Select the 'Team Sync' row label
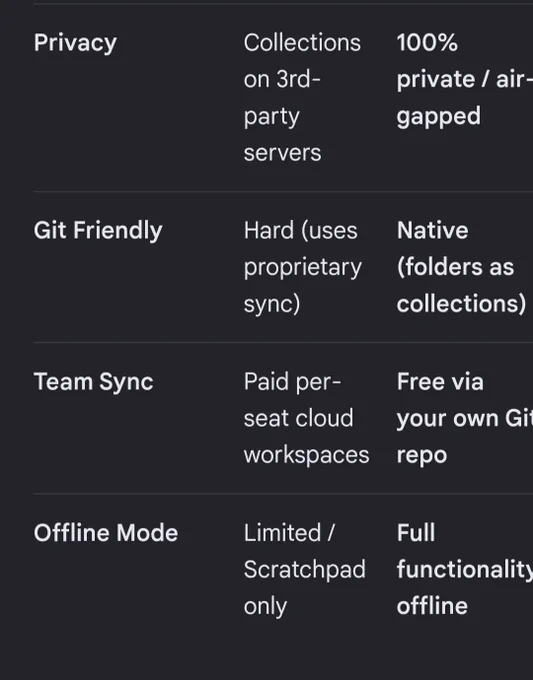 pyautogui.click(x=94, y=382)
